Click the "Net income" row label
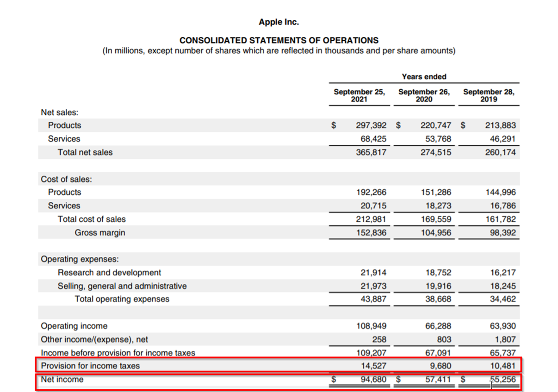The width and height of the screenshot is (558, 392). [62, 380]
